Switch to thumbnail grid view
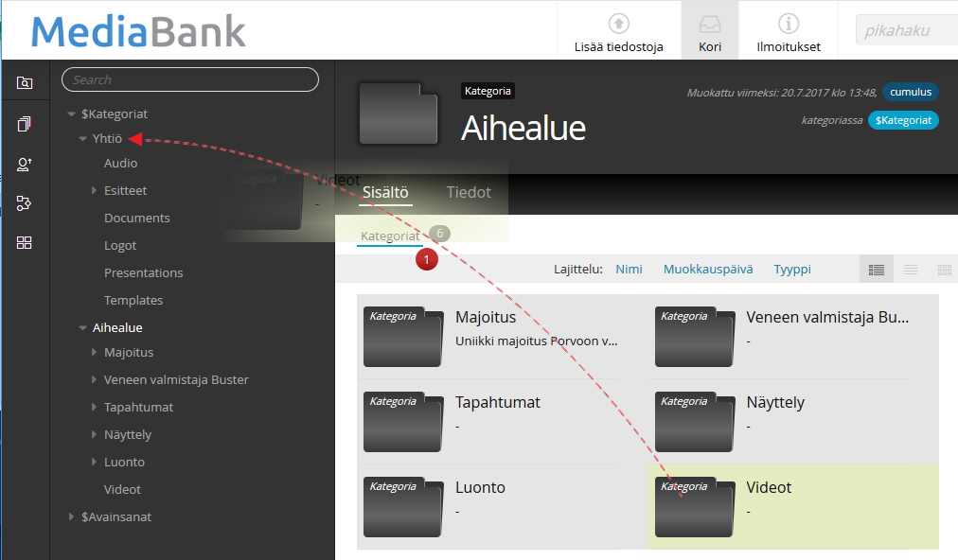Image resolution: width=958 pixels, height=560 pixels. 944,270
